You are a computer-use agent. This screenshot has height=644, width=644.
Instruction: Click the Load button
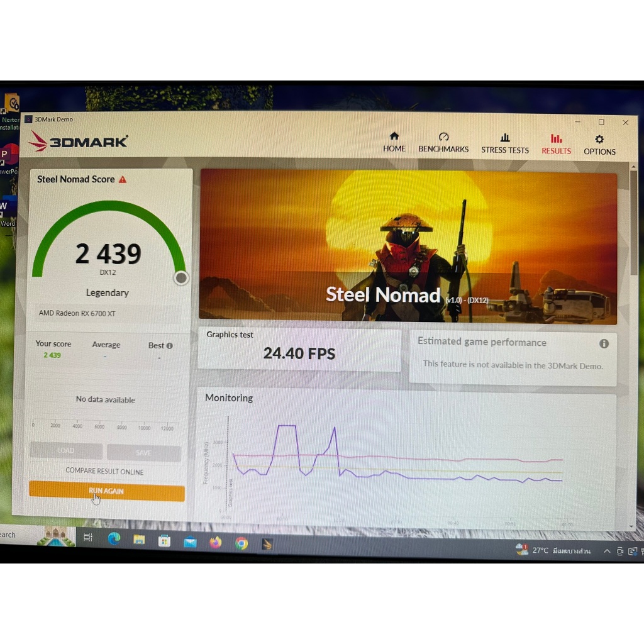point(66,451)
